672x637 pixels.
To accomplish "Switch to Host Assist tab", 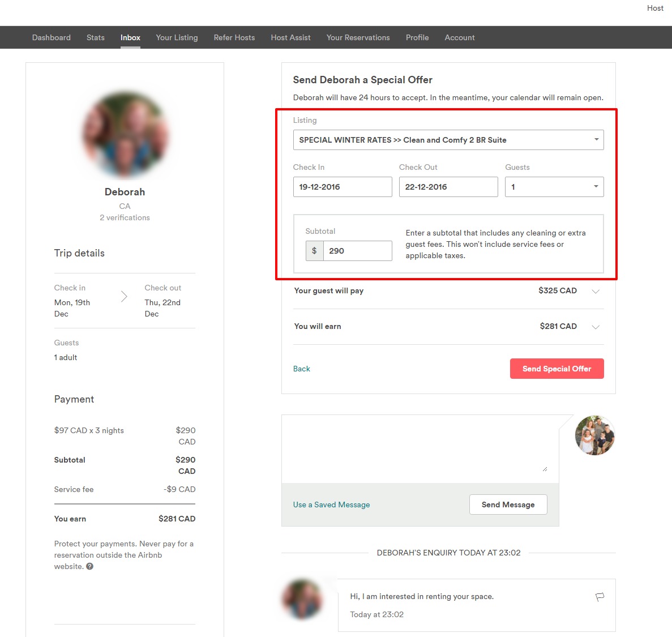I will pos(290,37).
